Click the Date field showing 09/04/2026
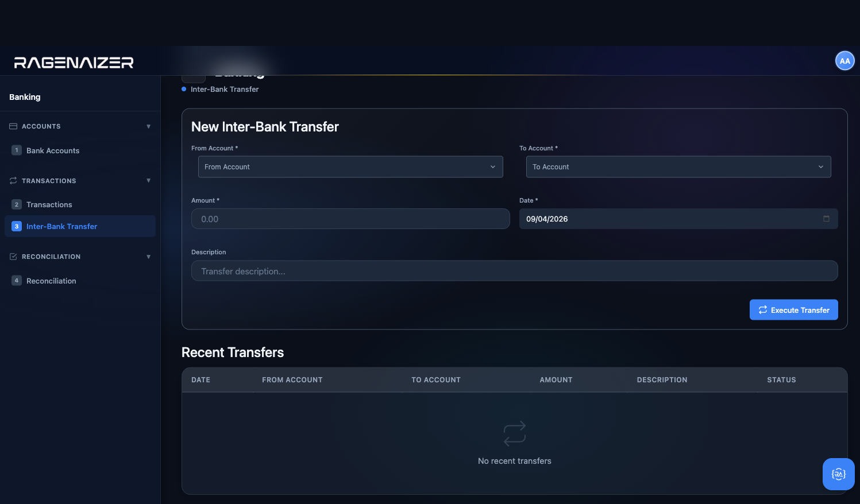The image size is (860, 504). click(x=678, y=219)
